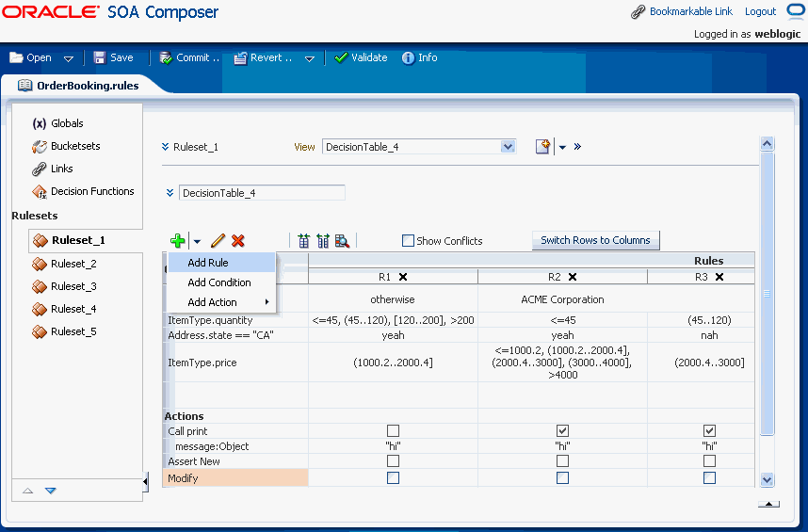Click the scrollbar up arrow
Image resolution: width=808 pixels, height=532 pixels.
(767, 144)
